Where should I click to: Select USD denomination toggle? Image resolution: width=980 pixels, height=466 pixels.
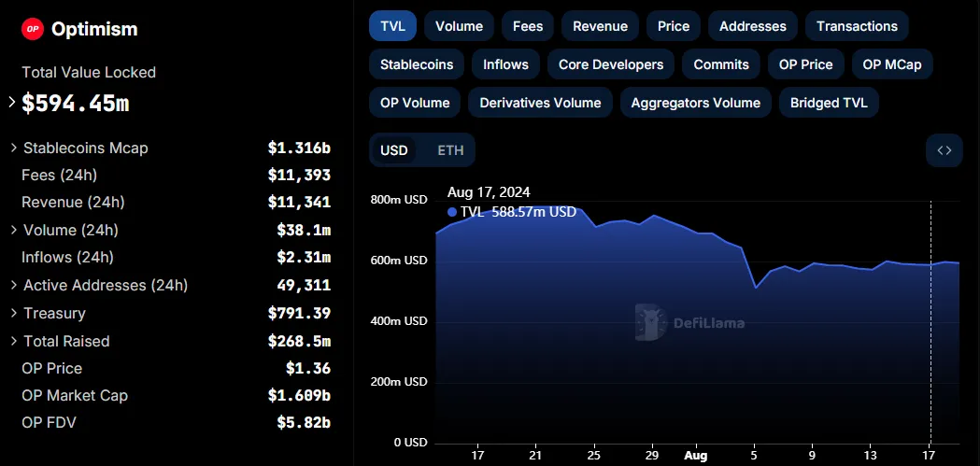pyautogui.click(x=394, y=150)
